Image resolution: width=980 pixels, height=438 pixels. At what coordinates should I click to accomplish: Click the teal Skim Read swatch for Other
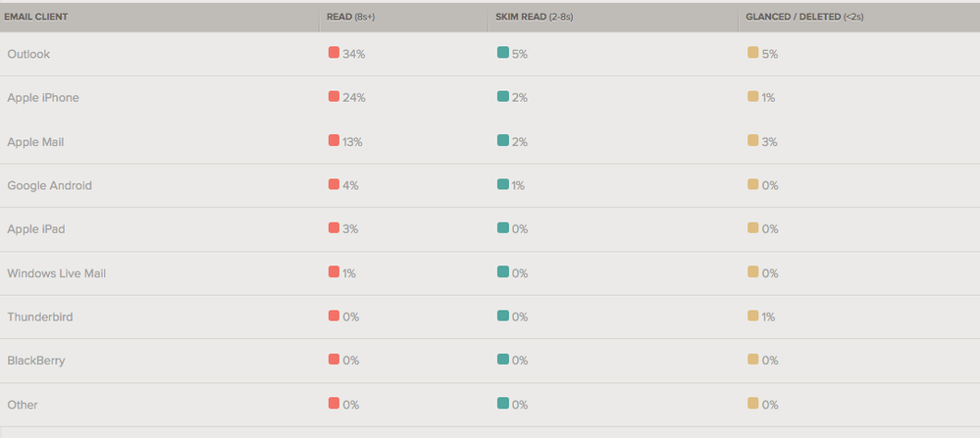point(503,404)
